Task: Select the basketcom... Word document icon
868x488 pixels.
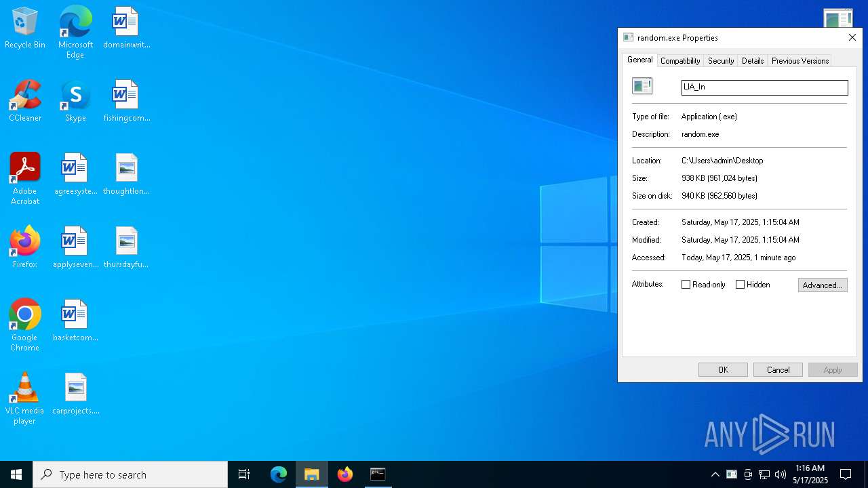Action: 75,321
